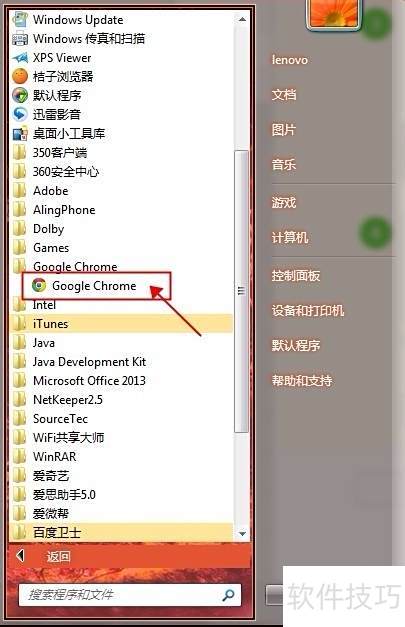Focus the 搜索程序和文件 search box
Screen dimensions: 405x627
pos(130,595)
